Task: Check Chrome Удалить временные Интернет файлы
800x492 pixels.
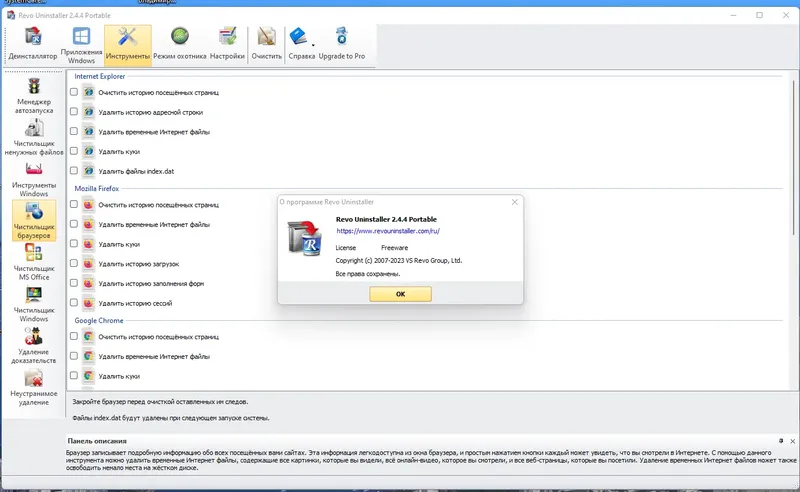Action: (74, 356)
